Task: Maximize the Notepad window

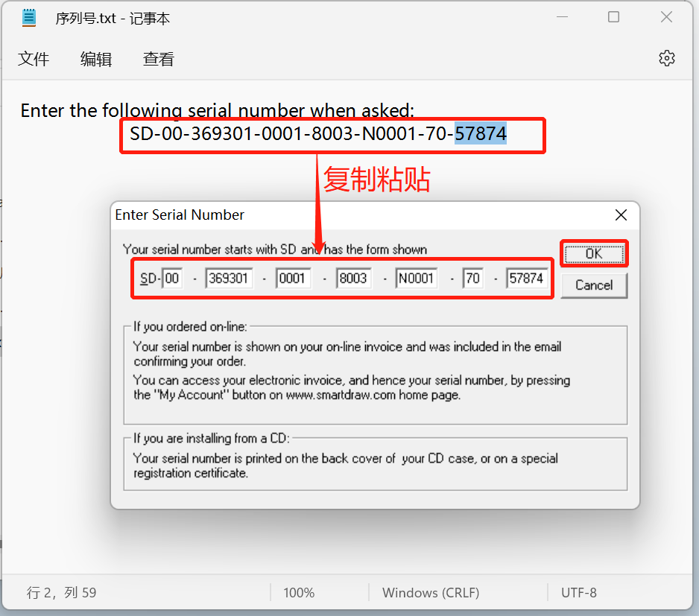Action: (x=614, y=17)
